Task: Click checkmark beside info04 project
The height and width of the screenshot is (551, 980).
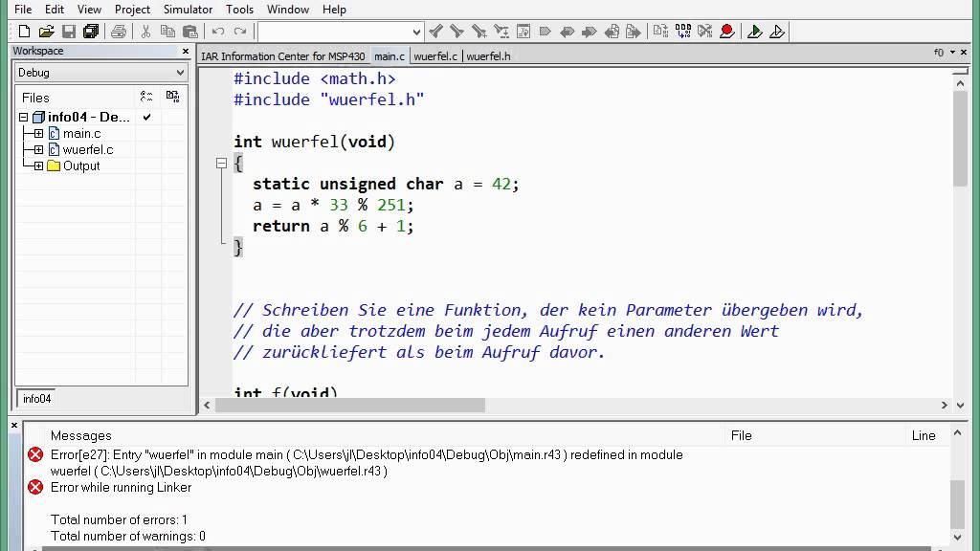Action: [x=146, y=117]
